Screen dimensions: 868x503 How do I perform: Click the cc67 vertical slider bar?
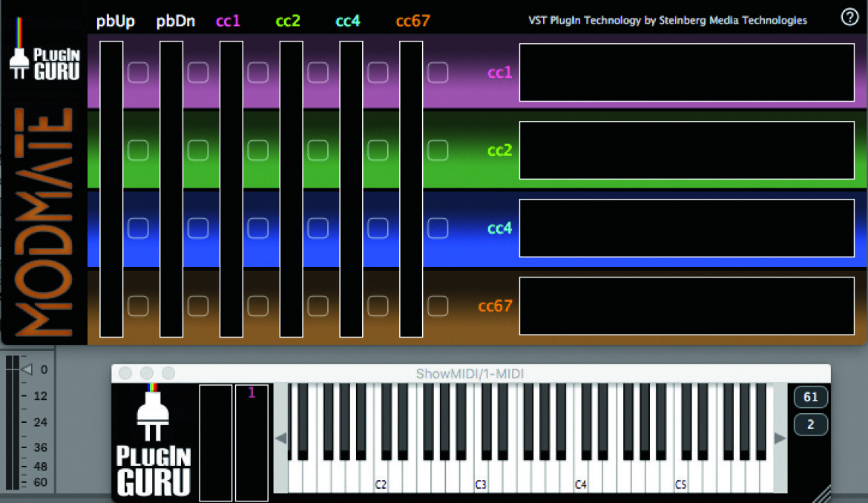(411, 189)
